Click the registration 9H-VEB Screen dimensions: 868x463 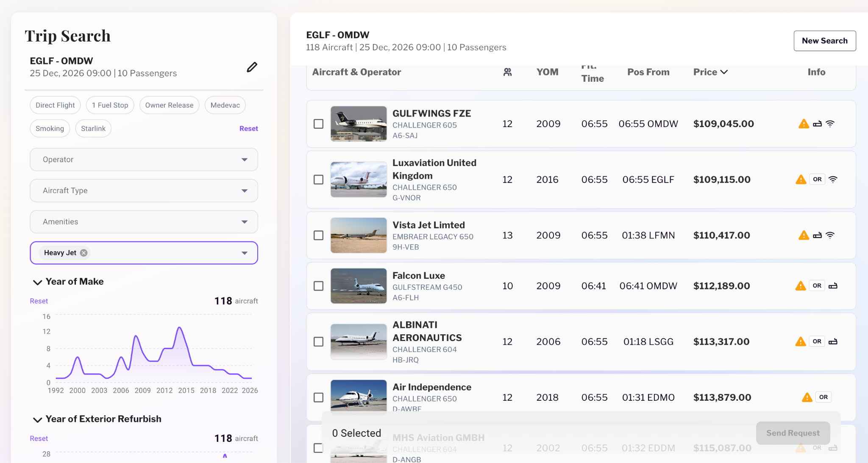coord(406,247)
